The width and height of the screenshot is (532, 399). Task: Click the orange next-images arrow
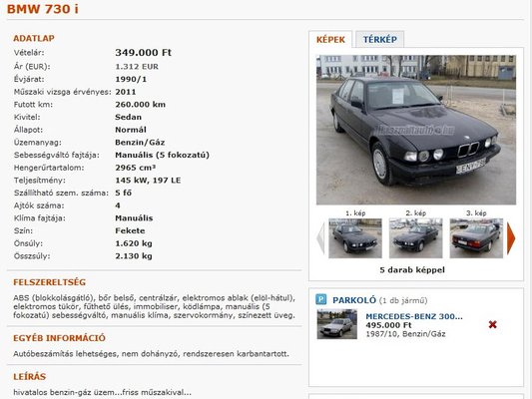511,238
